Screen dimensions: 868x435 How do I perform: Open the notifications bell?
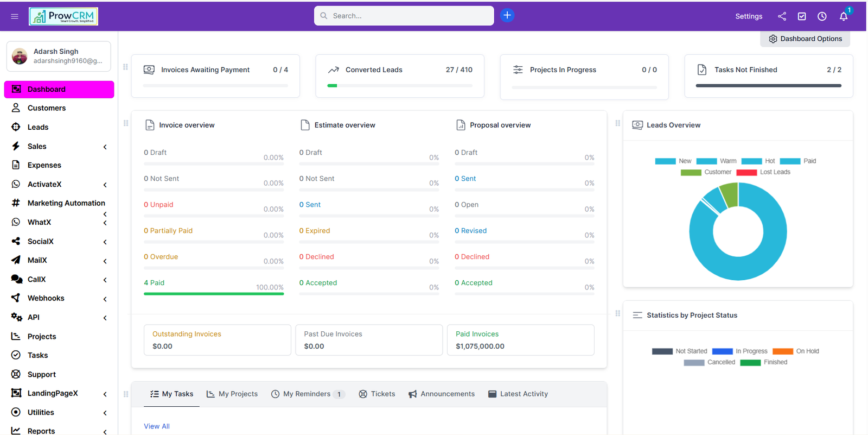click(x=844, y=16)
